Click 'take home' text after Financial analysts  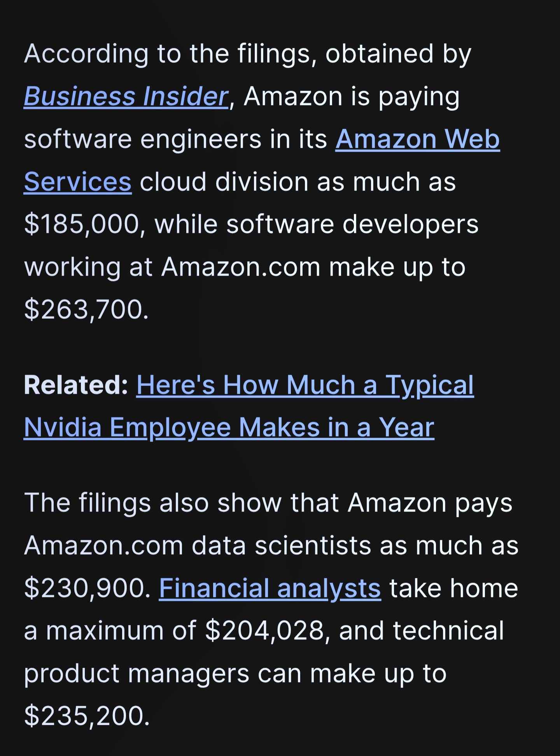[453, 588]
